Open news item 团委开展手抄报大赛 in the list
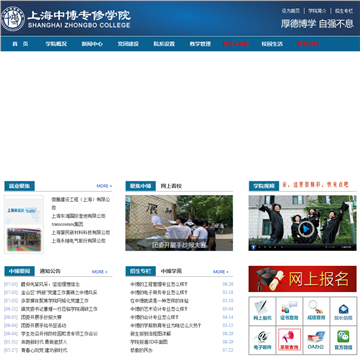The height and width of the screenshot is (360, 360). pyautogui.click(x=41, y=317)
